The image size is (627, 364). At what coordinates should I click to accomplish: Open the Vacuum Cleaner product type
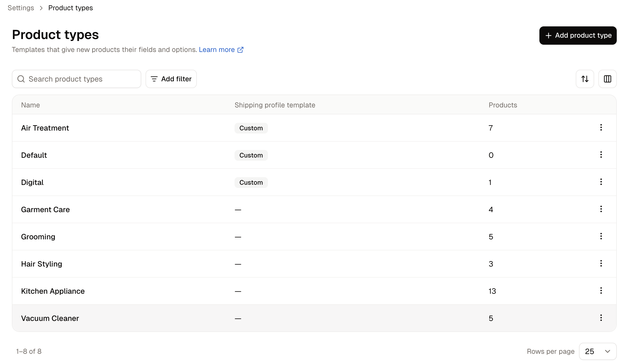[x=50, y=318]
